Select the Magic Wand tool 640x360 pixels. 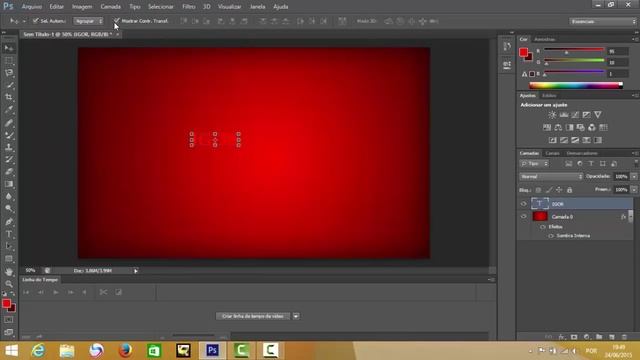click(9, 85)
